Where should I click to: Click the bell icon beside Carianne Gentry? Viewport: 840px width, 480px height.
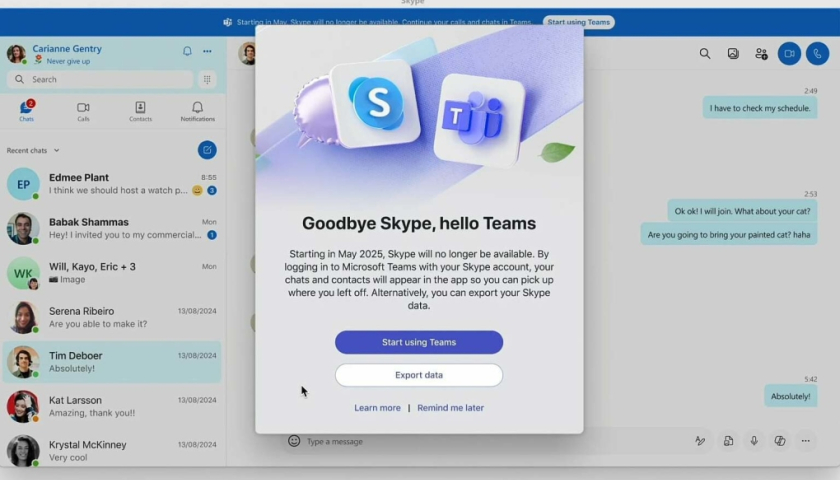(187, 51)
